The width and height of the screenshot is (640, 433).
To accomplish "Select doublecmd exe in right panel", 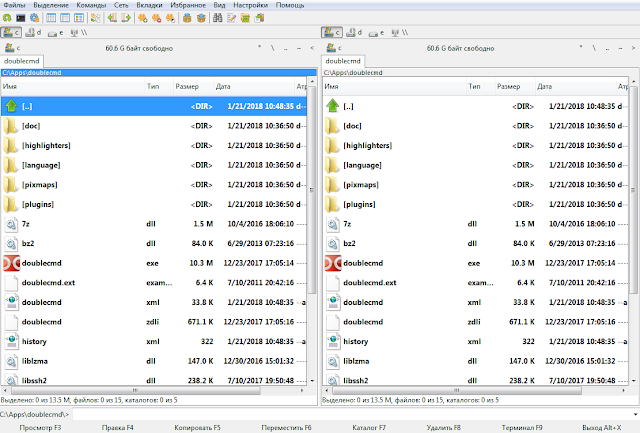I will pyautogui.click(x=476, y=263).
